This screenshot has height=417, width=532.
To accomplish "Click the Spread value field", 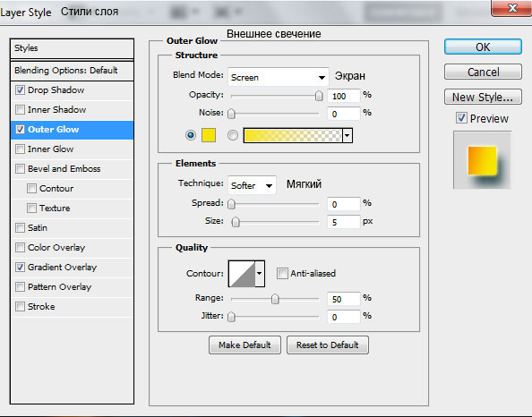I will pos(343,204).
